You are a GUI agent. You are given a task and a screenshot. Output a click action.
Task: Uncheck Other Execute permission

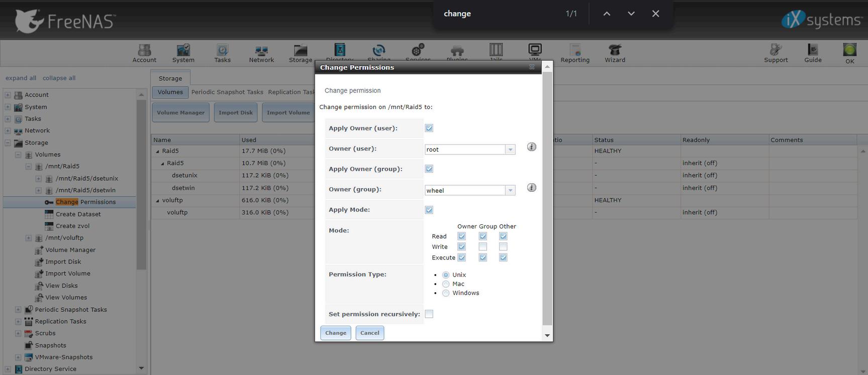click(503, 258)
